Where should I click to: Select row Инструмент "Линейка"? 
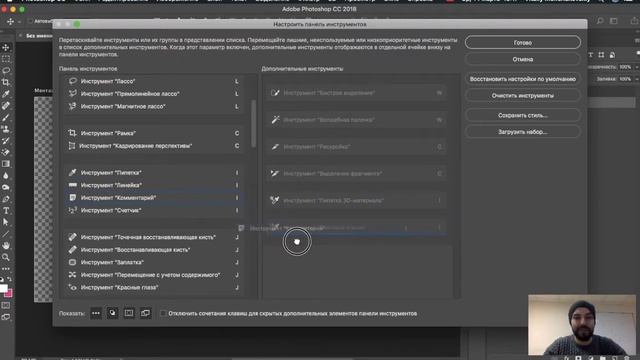click(x=154, y=185)
